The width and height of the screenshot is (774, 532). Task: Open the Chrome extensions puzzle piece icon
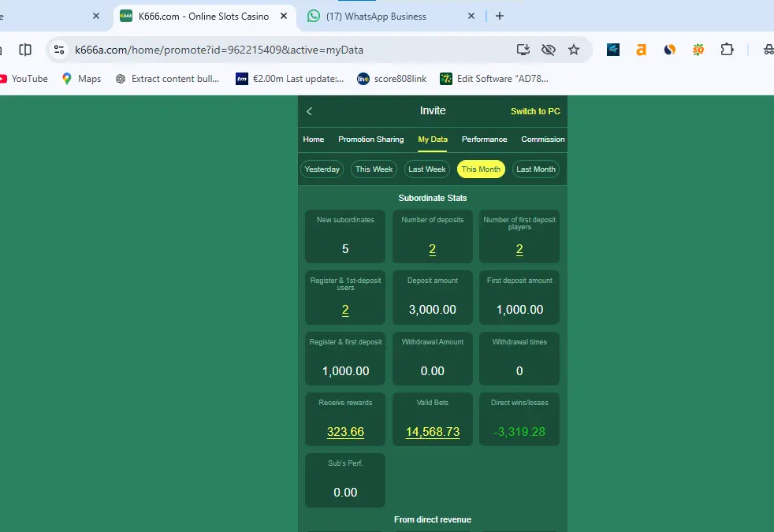click(726, 49)
